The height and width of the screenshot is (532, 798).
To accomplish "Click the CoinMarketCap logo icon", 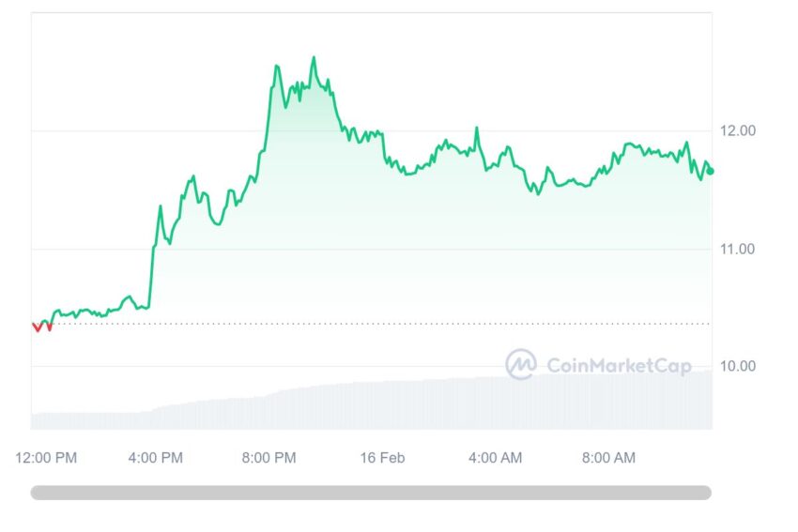I will [x=521, y=364].
